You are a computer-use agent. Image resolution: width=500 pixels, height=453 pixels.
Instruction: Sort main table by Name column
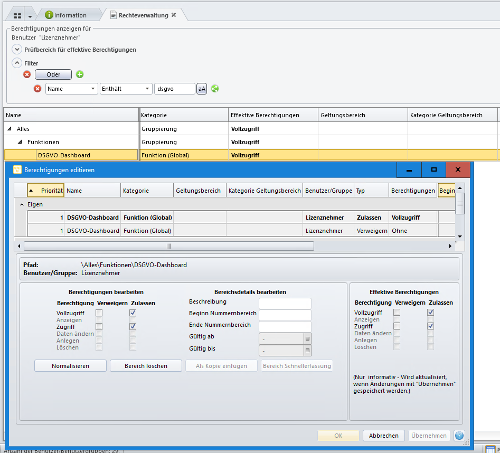tap(71, 115)
